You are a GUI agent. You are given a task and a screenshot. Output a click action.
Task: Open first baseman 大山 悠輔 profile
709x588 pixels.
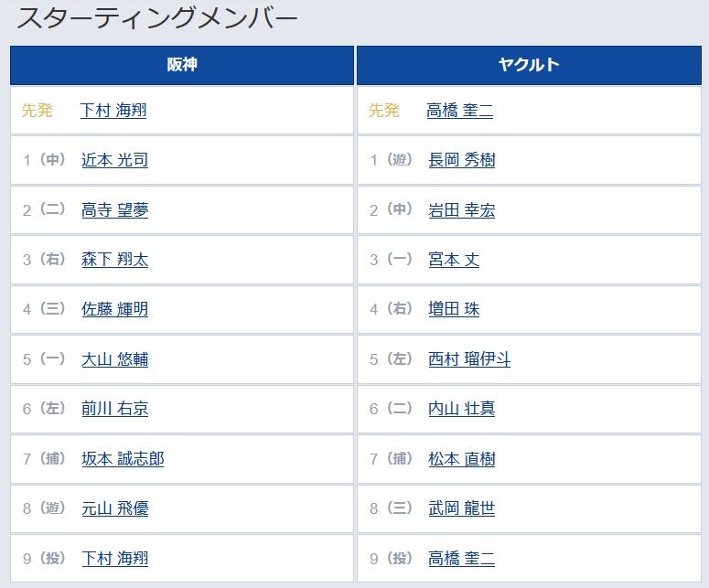[115, 359]
